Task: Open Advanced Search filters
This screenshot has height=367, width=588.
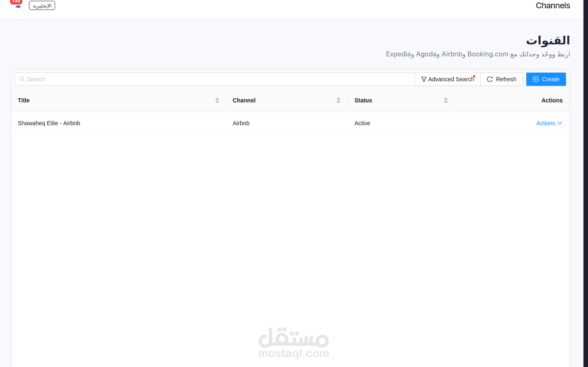Action: [448, 79]
